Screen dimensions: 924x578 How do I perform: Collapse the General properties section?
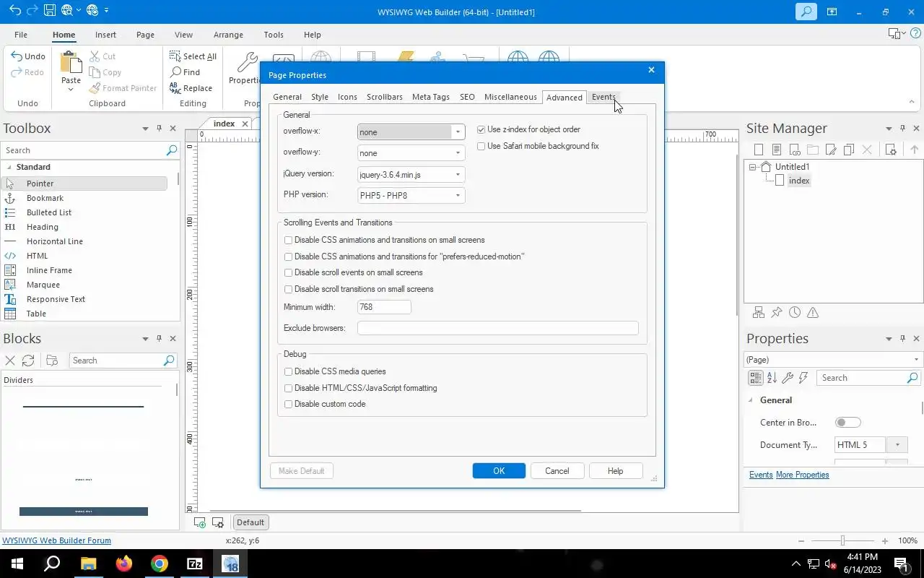point(751,400)
